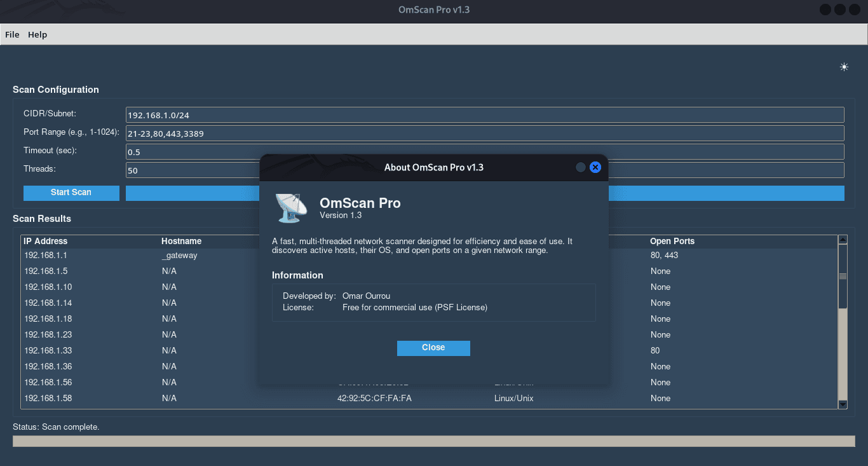The height and width of the screenshot is (466, 868).
Task: Click the Threads input field
Action: point(485,170)
